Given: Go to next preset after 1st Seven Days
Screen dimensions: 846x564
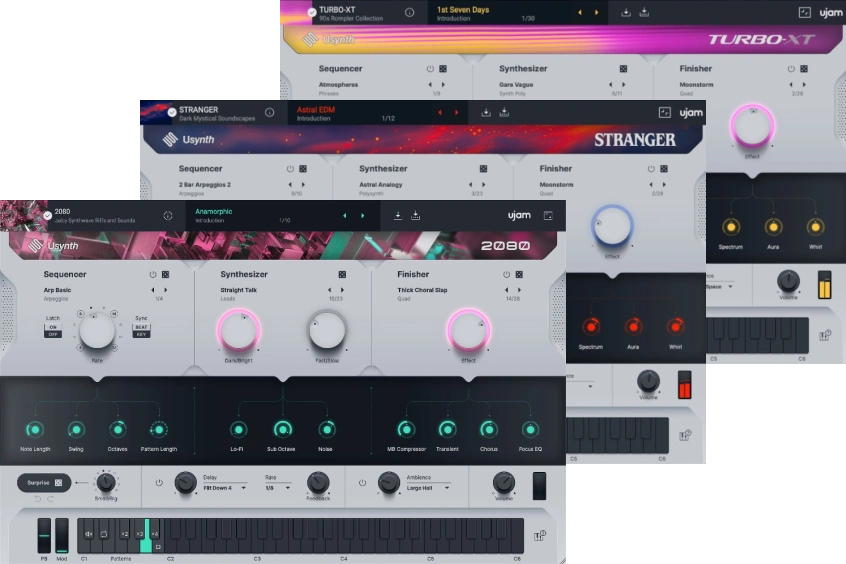Looking at the screenshot, I should [597, 12].
